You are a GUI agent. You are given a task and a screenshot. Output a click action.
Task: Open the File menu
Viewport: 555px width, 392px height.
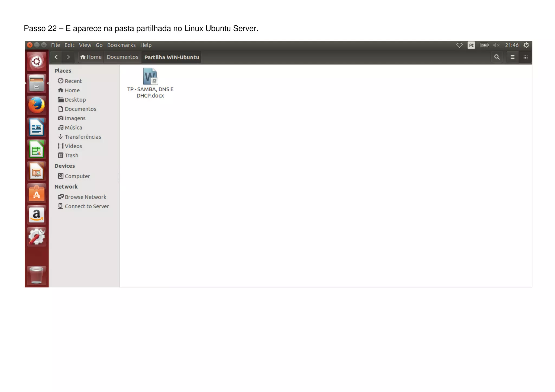(x=56, y=45)
